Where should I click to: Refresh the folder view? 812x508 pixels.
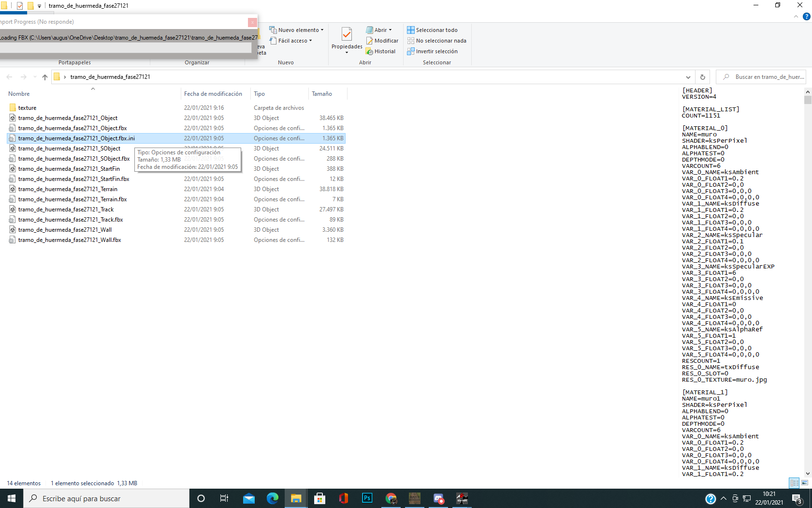(703, 77)
